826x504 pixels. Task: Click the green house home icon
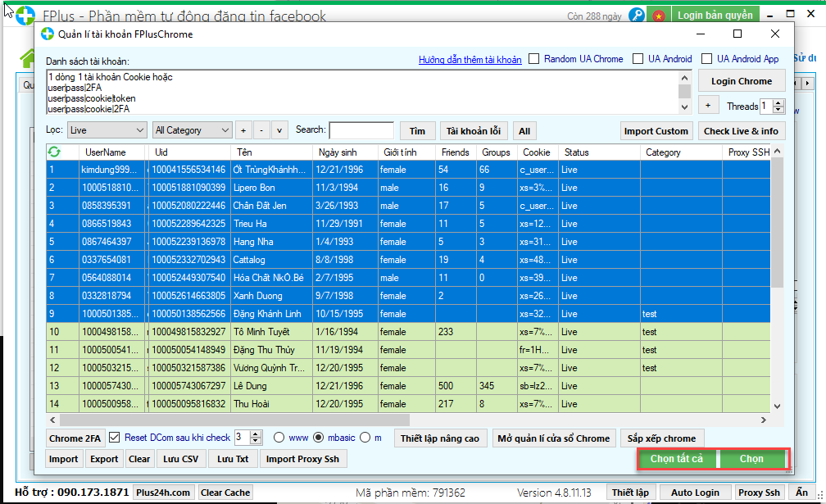click(x=29, y=57)
